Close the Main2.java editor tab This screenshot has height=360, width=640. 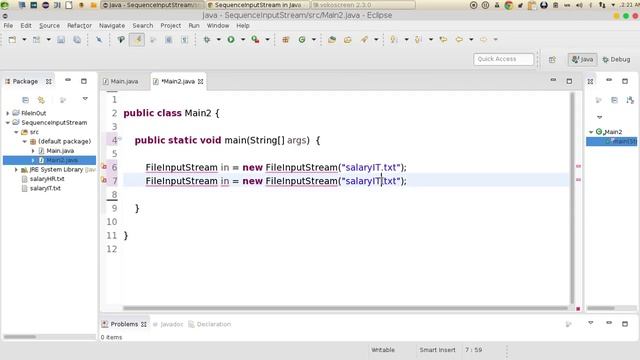[200, 82]
